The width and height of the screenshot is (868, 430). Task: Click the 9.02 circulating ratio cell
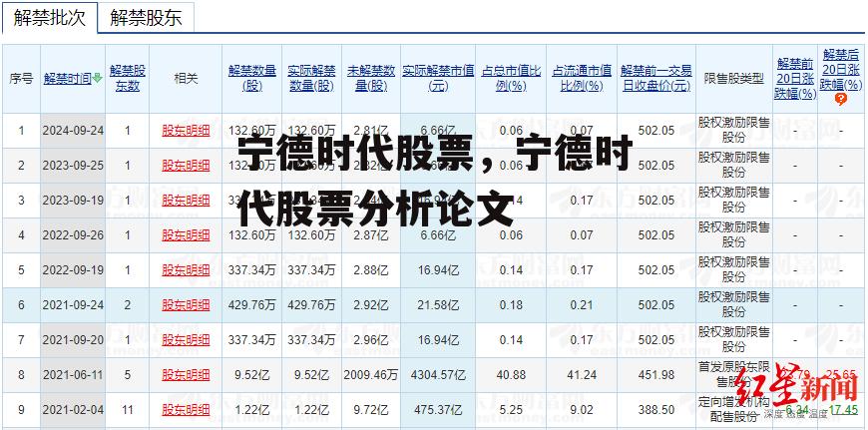582,410
